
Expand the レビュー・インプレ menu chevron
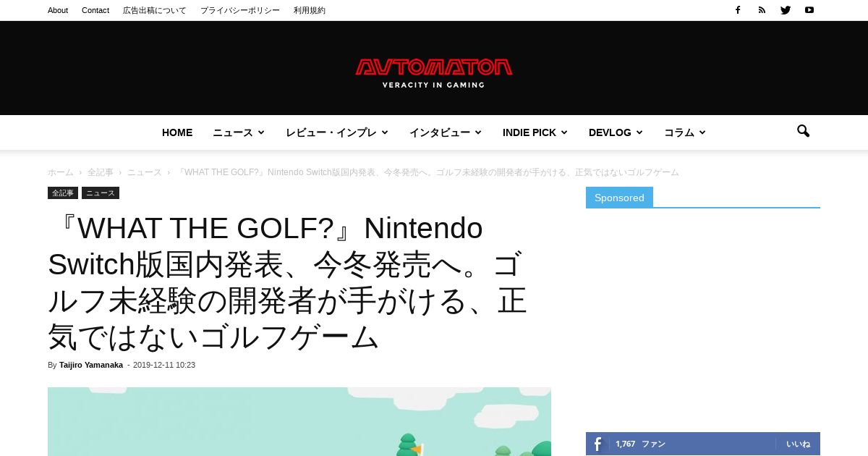click(385, 132)
